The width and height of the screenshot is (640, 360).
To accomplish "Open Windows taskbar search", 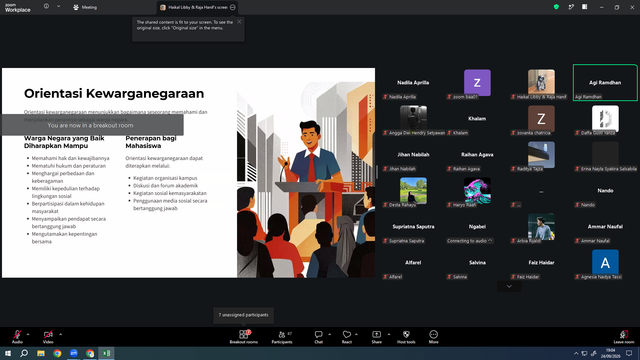I will pyautogui.click(x=24, y=353).
